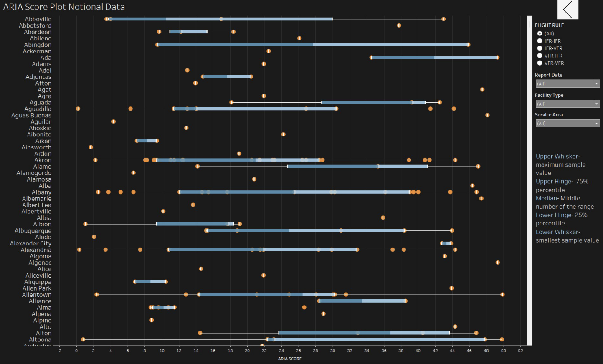
Task: Click the back arrow icon
Action: click(x=568, y=9)
